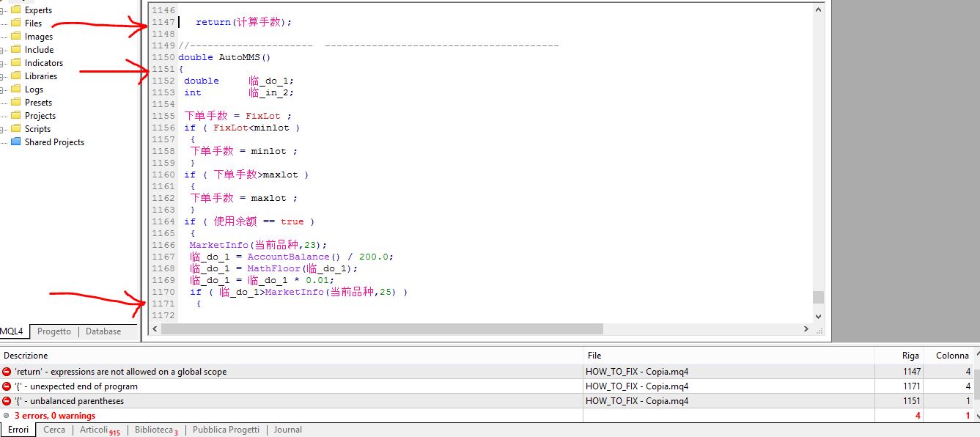Click the editor vertical scrollbar up arrow

coord(819,8)
